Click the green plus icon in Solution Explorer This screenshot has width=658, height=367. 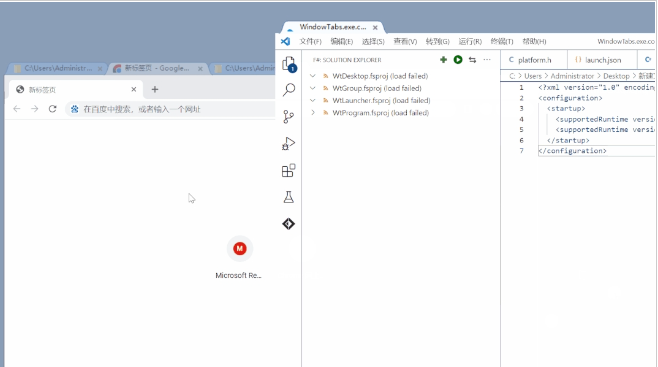click(x=444, y=60)
